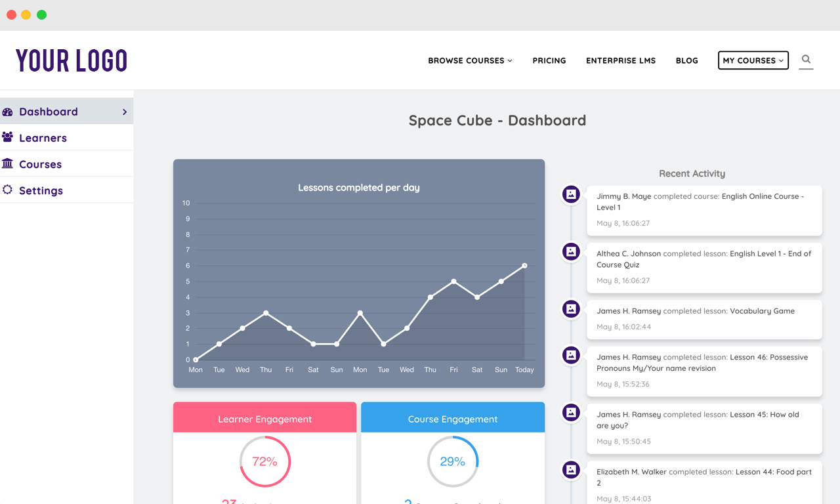
Task: Click the Learner Engagement card header
Action: (265, 419)
